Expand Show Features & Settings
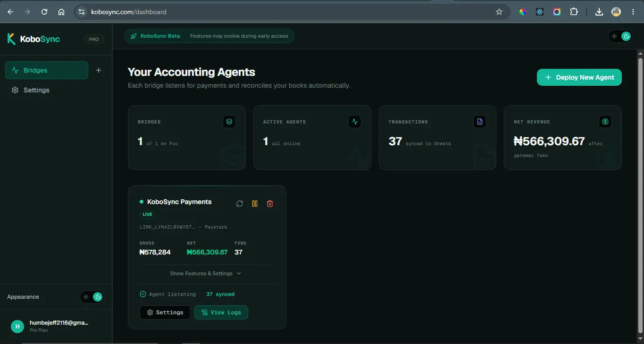Viewport: 644px width, 344px height. (206, 273)
